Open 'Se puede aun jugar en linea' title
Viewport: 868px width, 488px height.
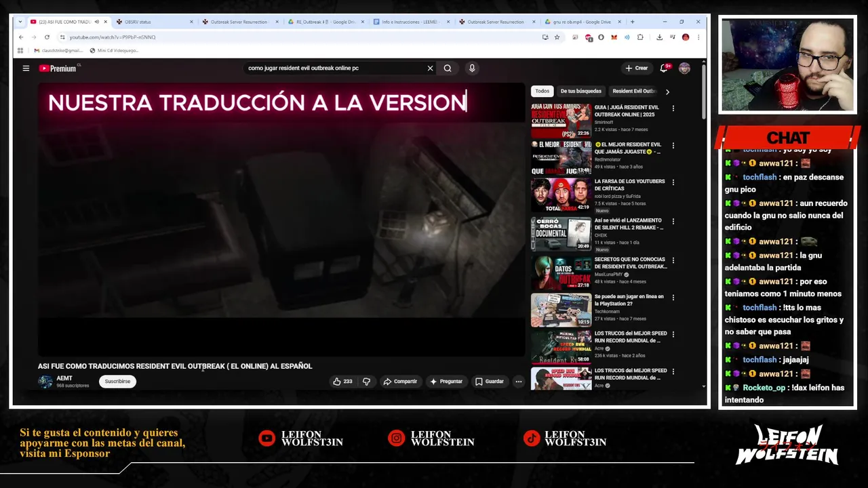[x=629, y=300]
